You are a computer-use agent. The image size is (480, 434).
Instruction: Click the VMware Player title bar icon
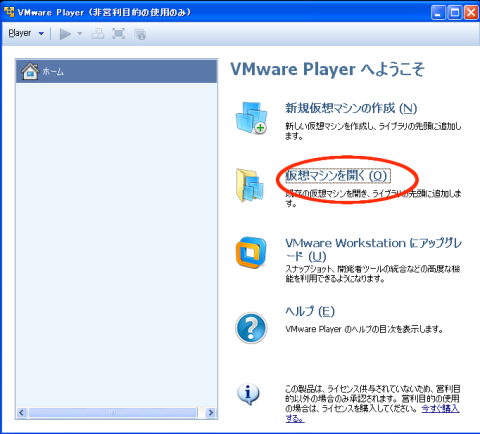[x=9, y=12]
